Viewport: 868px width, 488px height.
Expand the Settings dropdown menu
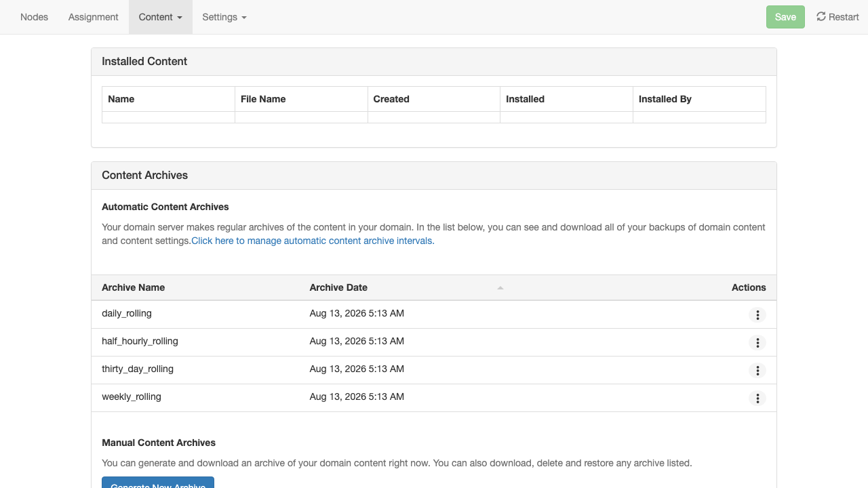pos(224,17)
